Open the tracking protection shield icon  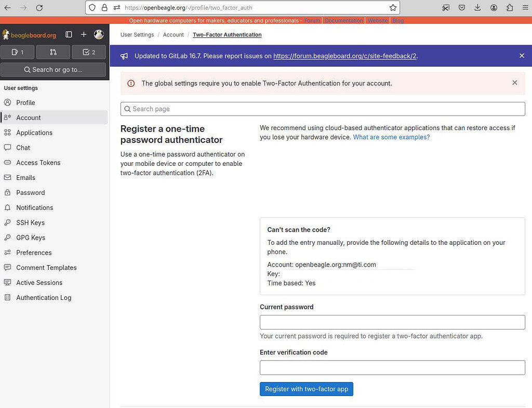tap(92, 7)
